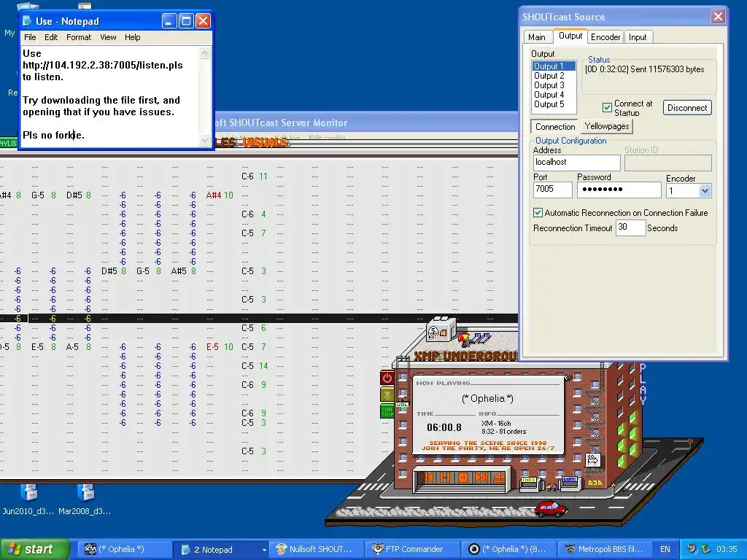Click the red car on XMPlay skin

tap(551, 508)
